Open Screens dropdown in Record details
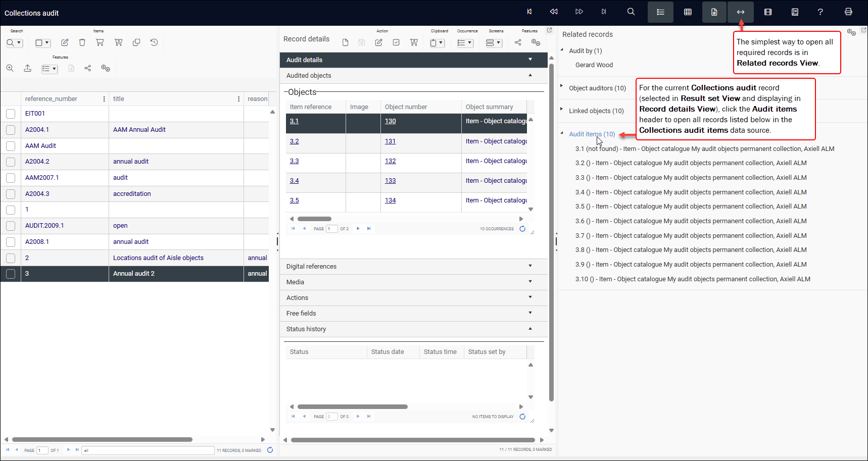This screenshot has height=461, width=868. pos(494,43)
